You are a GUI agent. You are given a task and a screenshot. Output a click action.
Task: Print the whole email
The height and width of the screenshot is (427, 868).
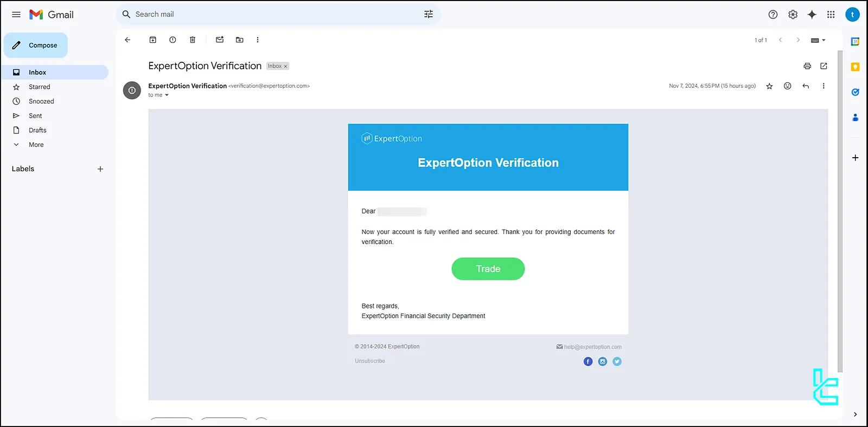click(x=807, y=66)
